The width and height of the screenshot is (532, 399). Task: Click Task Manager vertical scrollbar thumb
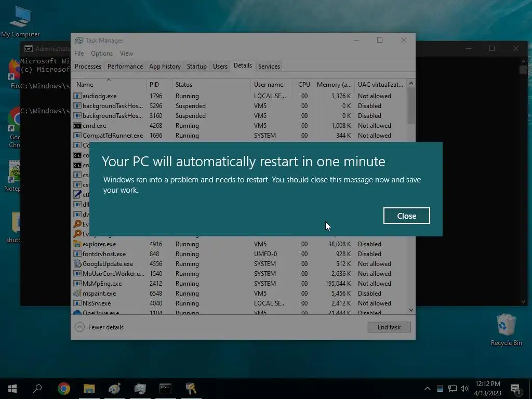point(411,106)
